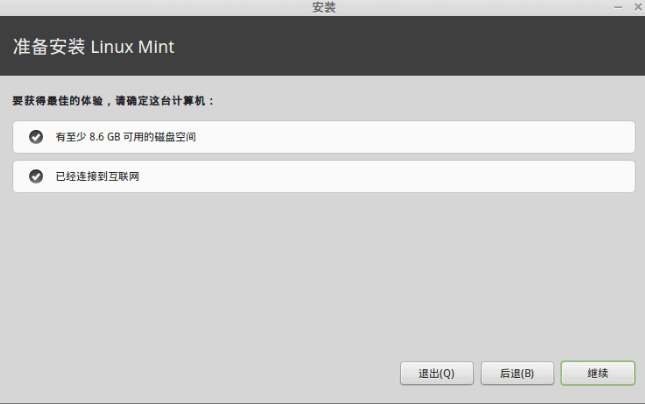Image resolution: width=645 pixels, height=404 pixels.
Task: Click the empty title bar left of 安装
Action: 150,7
